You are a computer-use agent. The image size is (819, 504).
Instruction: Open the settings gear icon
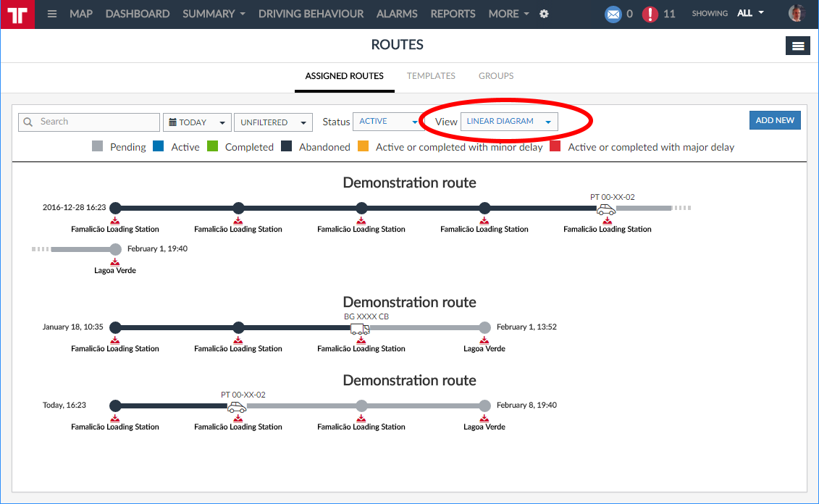545,14
